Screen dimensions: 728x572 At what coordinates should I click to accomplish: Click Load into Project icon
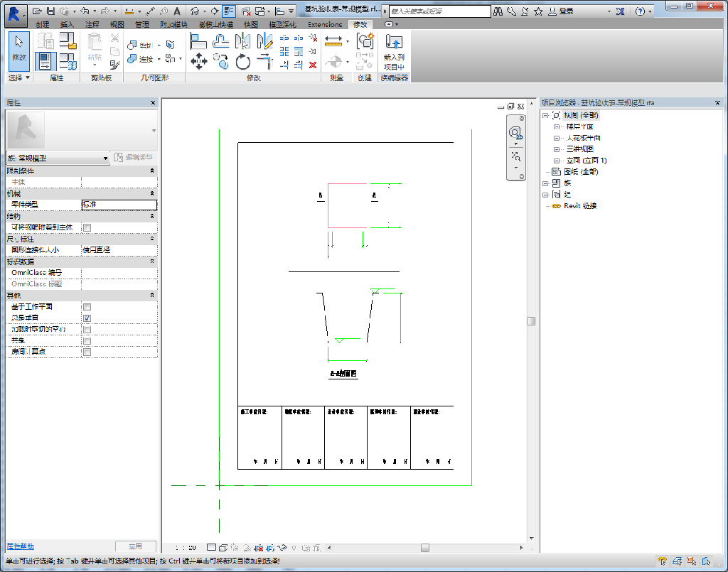(x=394, y=52)
